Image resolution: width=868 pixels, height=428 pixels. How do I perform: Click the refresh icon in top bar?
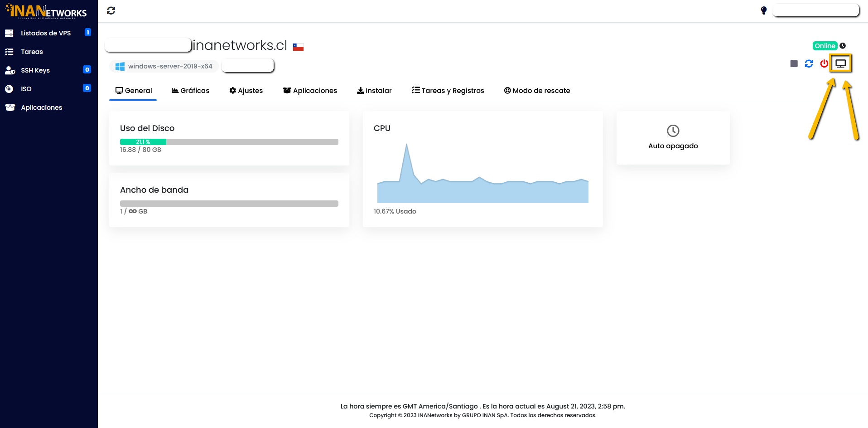click(x=111, y=10)
